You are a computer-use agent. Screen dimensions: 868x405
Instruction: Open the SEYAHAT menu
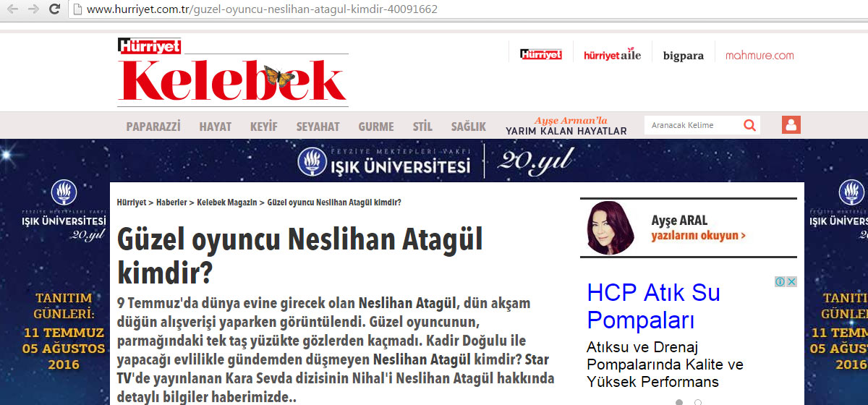click(318, 127)
